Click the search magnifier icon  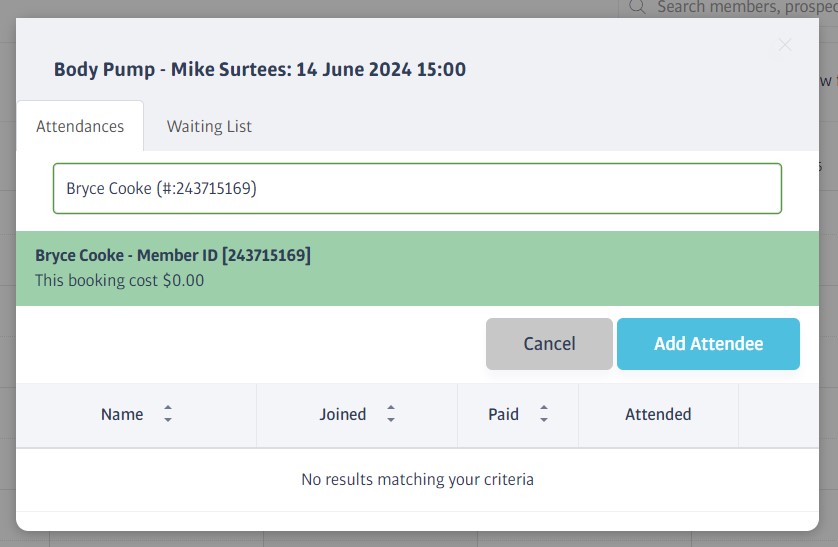[637, 6]
